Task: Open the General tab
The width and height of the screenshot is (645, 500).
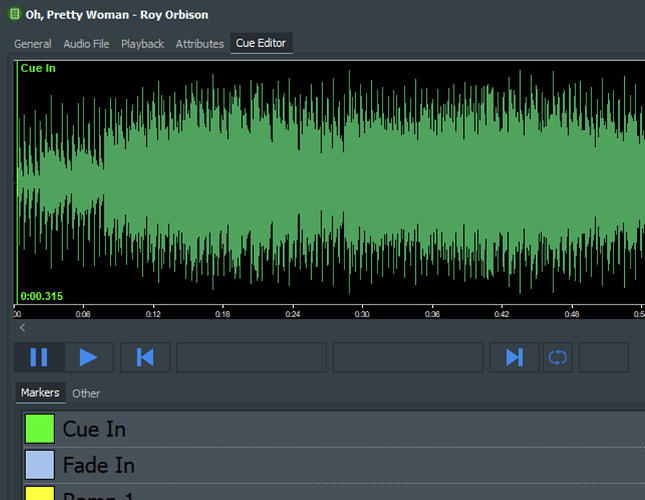Action: [33, 44]
